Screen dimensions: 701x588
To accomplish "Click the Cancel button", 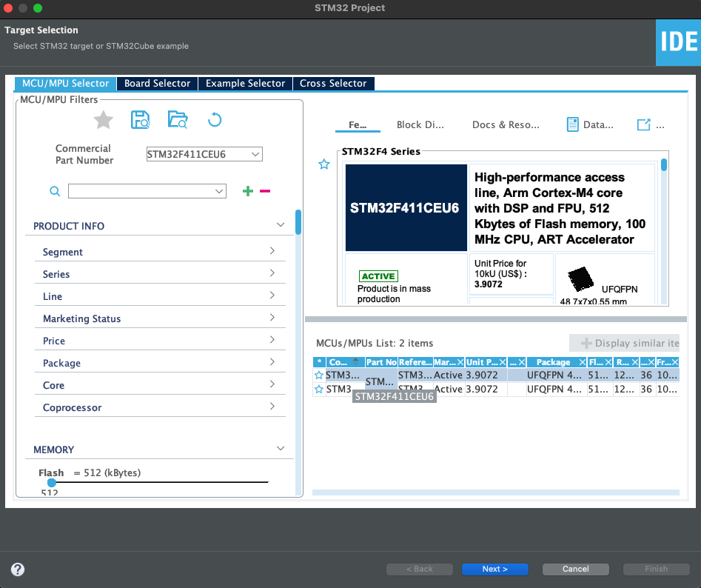I will 575,569.
